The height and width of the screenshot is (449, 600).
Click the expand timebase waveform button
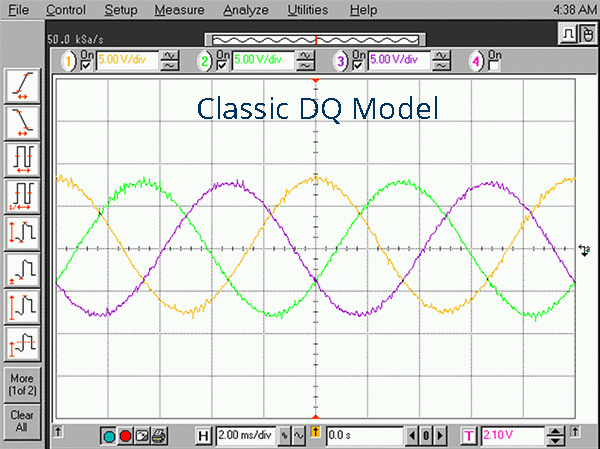pos(298,436)
